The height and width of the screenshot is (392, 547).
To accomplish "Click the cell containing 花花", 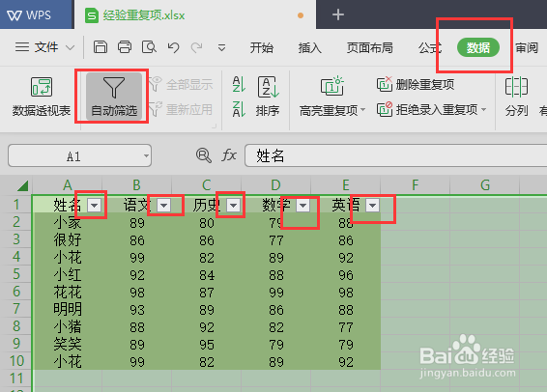I will pyautogui.click(x=68, y=292).
